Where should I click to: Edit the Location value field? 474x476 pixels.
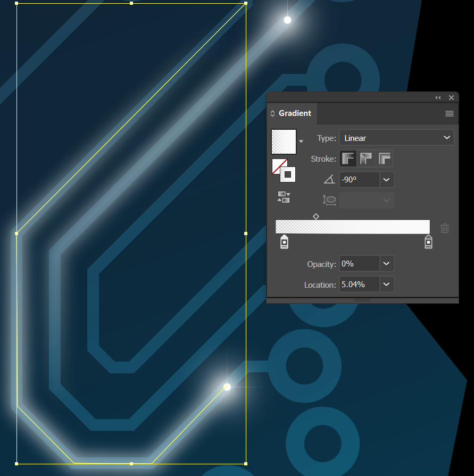tap(360, 284)
